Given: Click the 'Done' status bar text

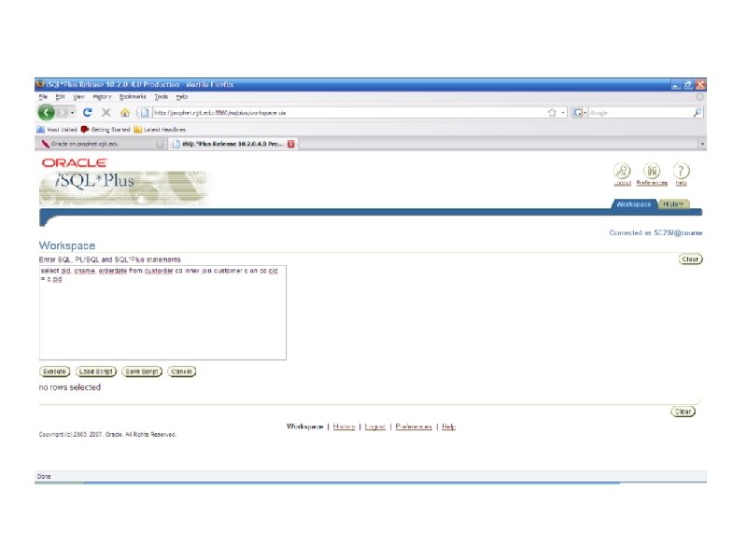Looking at the screenshot, I should pyautogui.click(x=44, y=477).
